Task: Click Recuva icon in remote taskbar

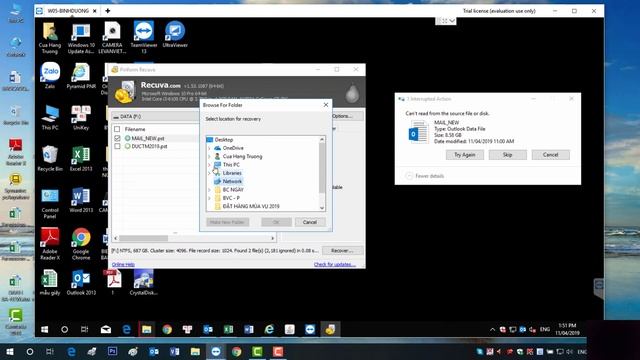Action: pos(330,329)
